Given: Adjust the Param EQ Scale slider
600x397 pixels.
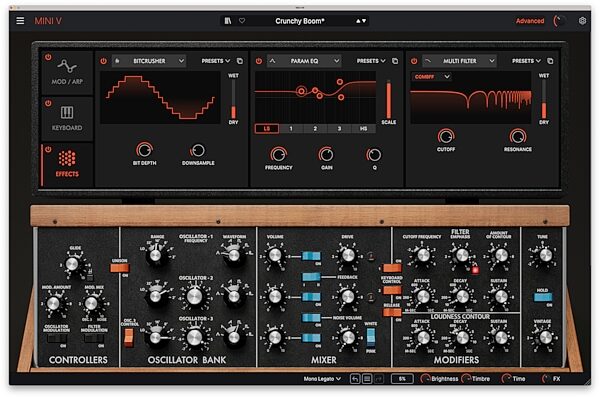Looking at the screenshot, I should click(388, 99).
